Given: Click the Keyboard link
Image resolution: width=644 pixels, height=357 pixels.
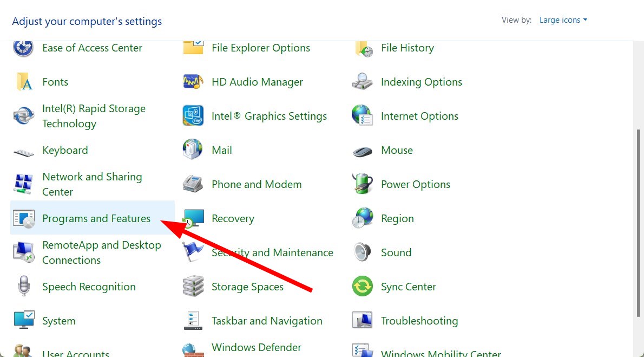Looking at the screenshot, I should (x=65, y=150).
